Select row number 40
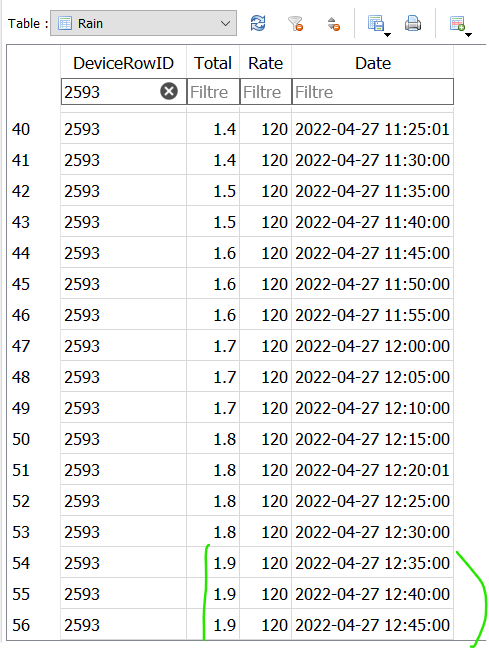This screenshot has width=489, height=649. pyautogui.click(x=21, y=129)
